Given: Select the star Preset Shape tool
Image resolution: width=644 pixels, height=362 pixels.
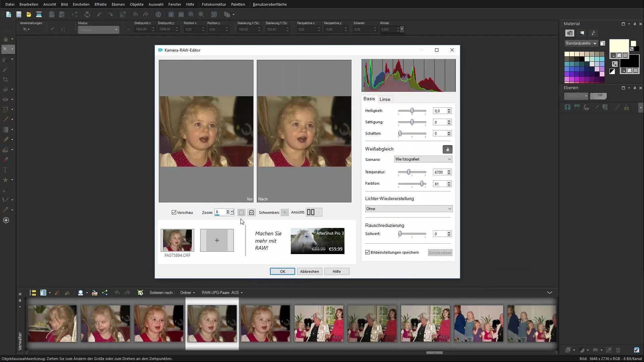Looking at the screenshot, I should 5,180.
